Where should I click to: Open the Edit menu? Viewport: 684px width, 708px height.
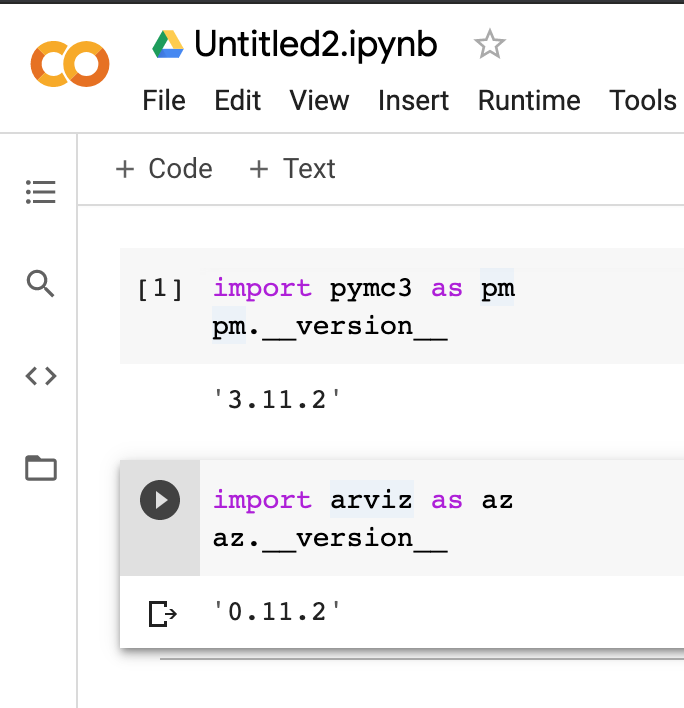[237, 100]
